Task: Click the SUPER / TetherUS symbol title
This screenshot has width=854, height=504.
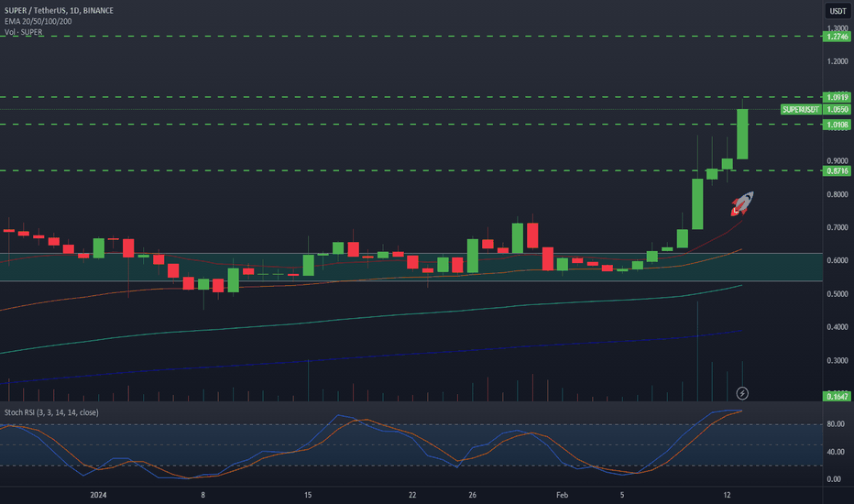Action: [x=59, y=10]
